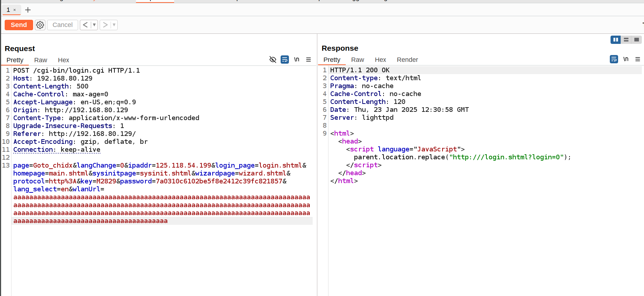644x296 pixels.
Task: Switch Request view to Raw tab
Action: [41, 60]
